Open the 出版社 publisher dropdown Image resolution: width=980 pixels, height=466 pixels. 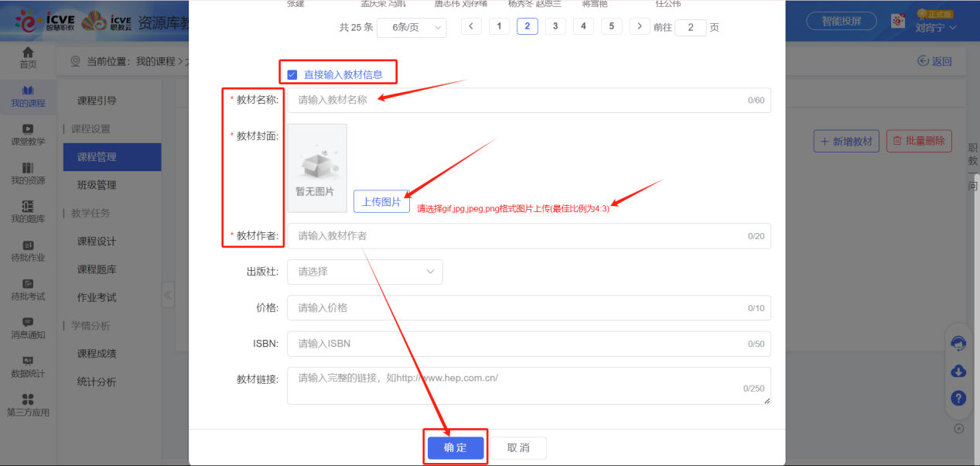point(364,272)
